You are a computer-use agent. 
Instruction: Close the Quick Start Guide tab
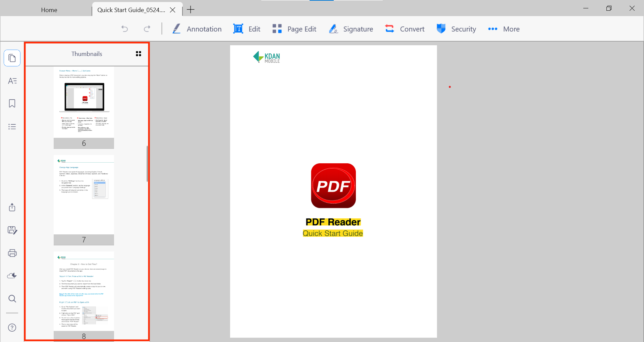tap(173, 10)
